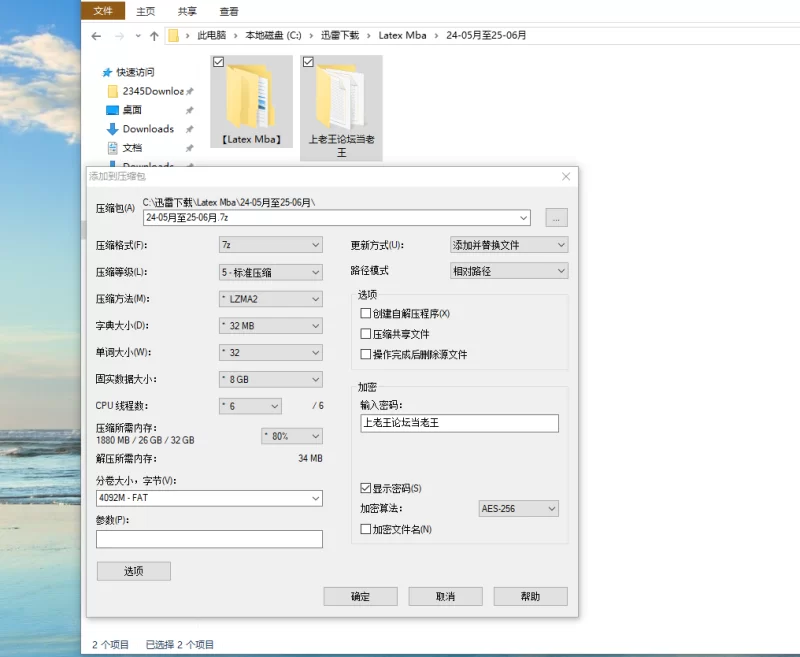Open the memory usage 80% dropdown

[x=292, y=436]
